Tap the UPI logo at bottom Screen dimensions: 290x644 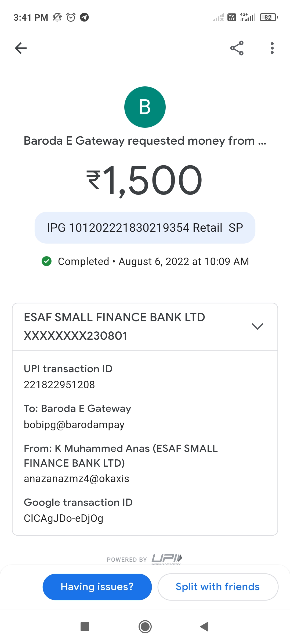click(166, 559)
